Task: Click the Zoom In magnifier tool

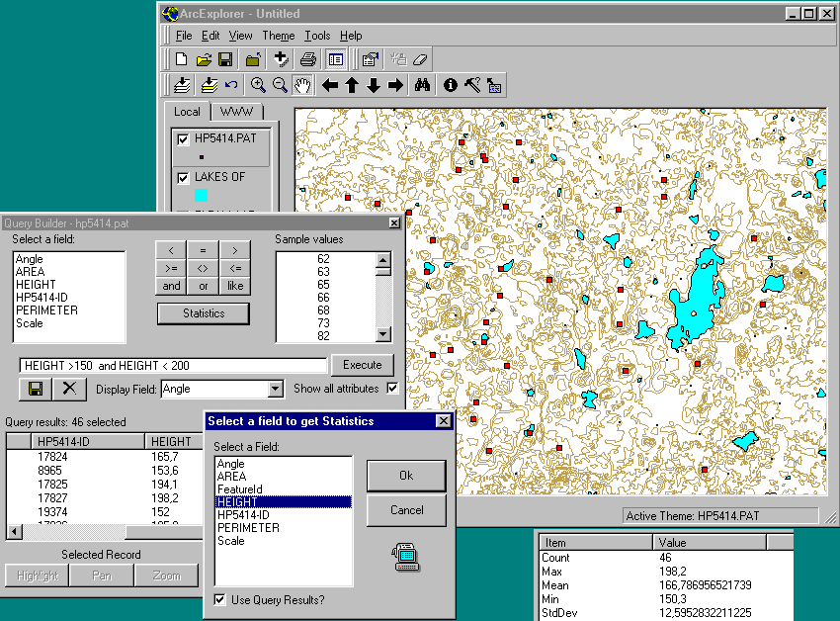Action: [x=258, y=85]
